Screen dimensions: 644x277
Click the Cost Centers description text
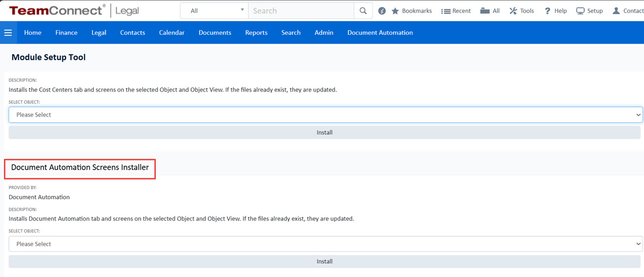click(x=173, y=90)
